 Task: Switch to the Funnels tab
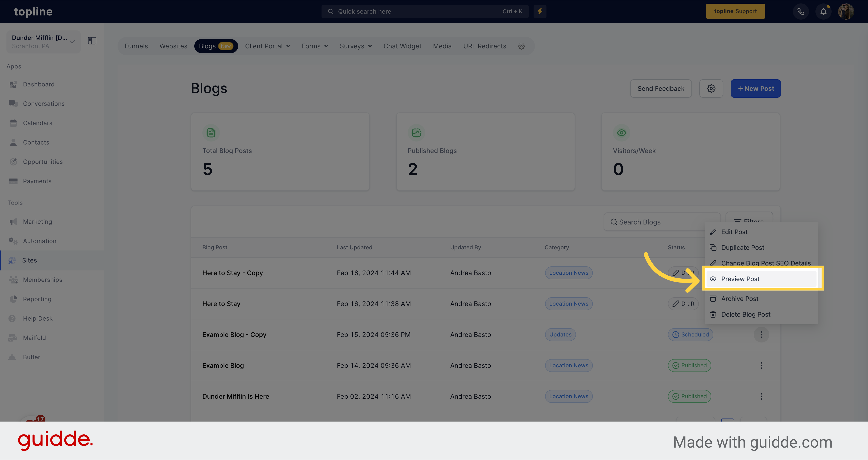(x=136, y=46)
